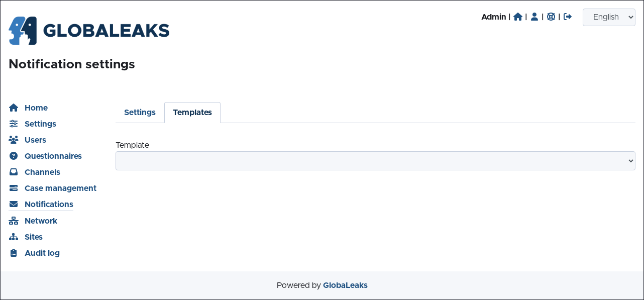Switch to the Settings tab
Image resolution: width=644 pixels, height=300 pixels.
pos(140,113)
